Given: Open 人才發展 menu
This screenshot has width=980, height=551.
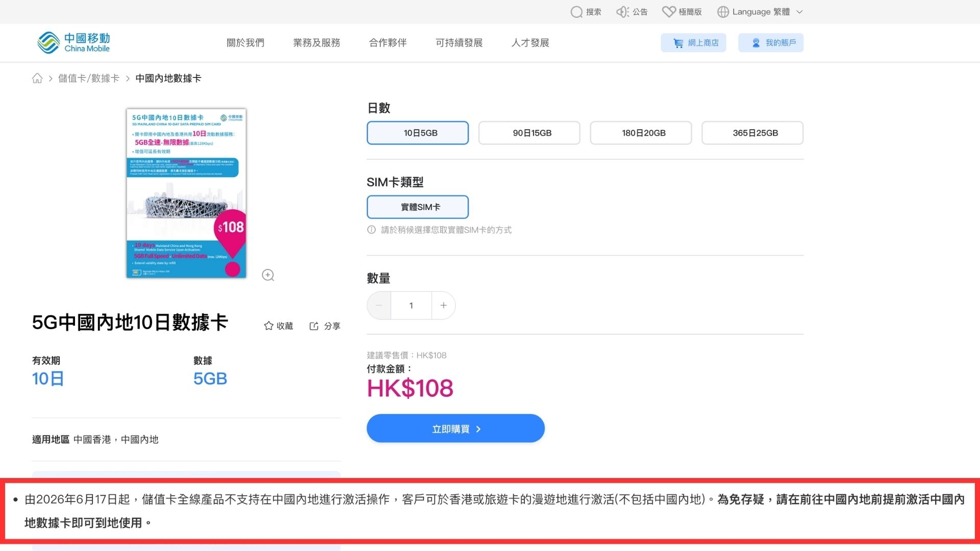Looking at the screenshot, I should pyautogui.click(x=530, y=43).
